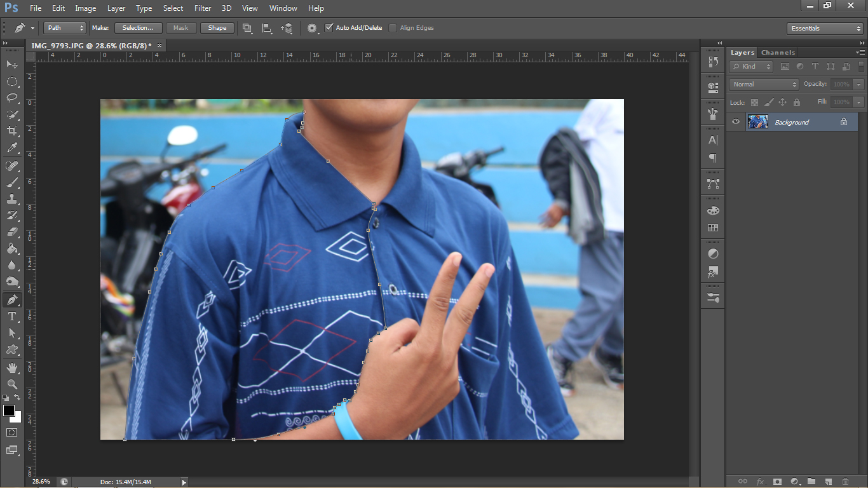Image resolution: width=868 pixels, height=488 pixels.
Task: Open the Layer Styles fx panel icon
Action: [x=712, y=273]
